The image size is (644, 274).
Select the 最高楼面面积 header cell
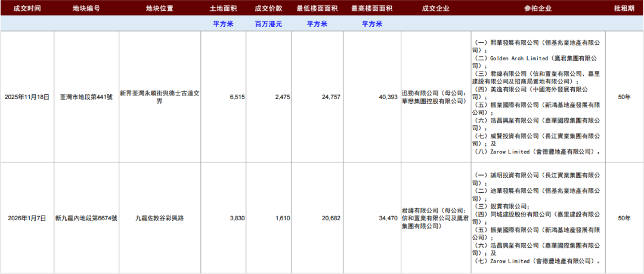coord(372,8)
